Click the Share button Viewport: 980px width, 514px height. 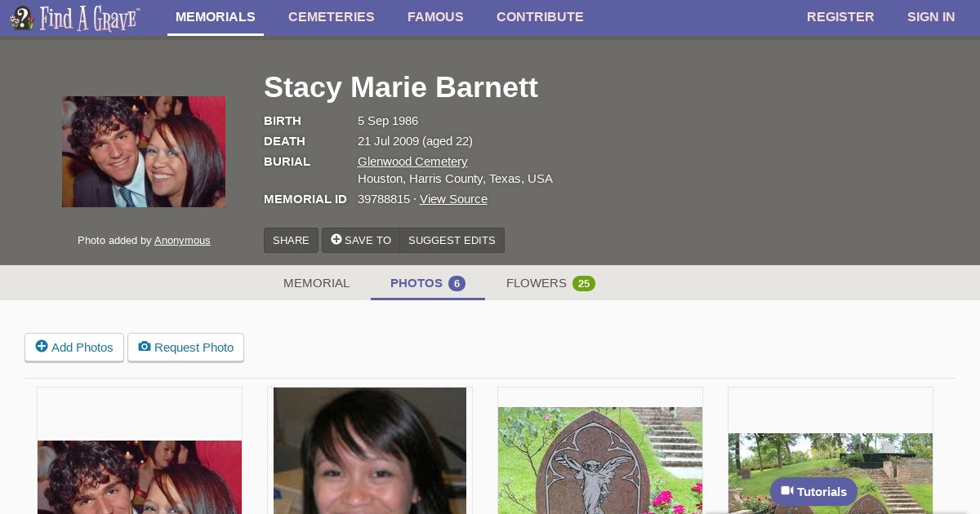point(291,240)
